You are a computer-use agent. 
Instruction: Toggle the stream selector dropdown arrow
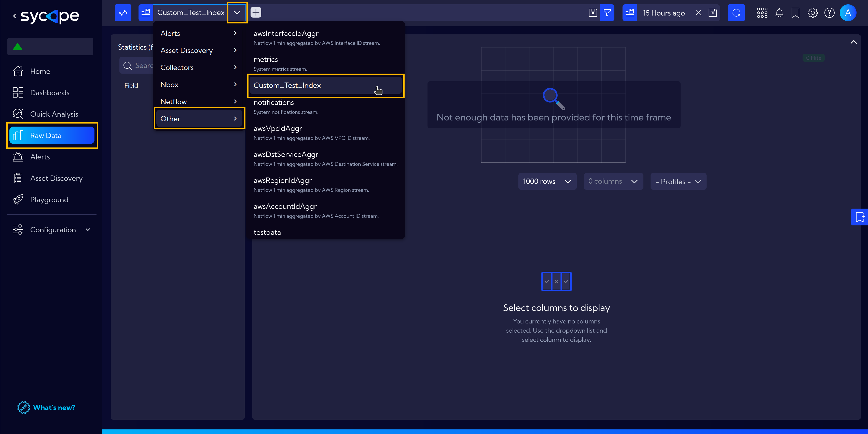(x=237, y=13)
